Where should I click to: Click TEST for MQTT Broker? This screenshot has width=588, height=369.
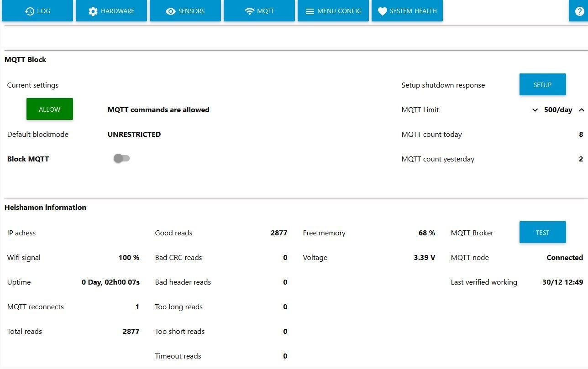[543, 232]
